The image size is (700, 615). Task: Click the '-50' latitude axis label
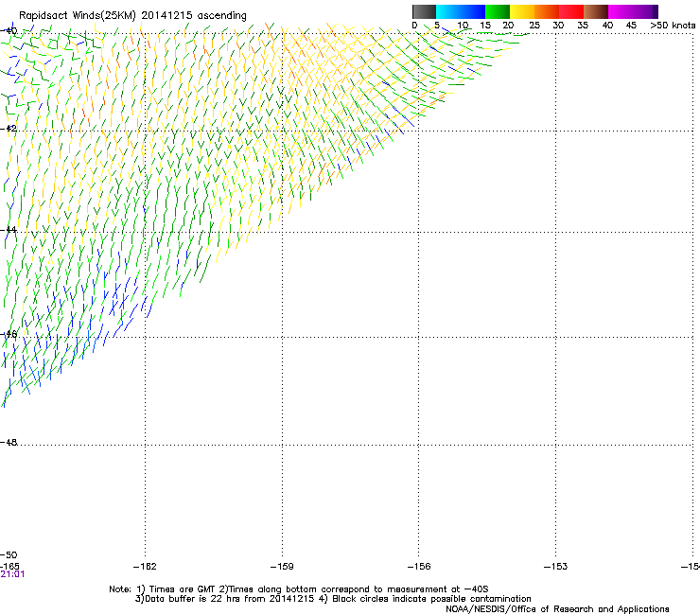coord(9,555)
